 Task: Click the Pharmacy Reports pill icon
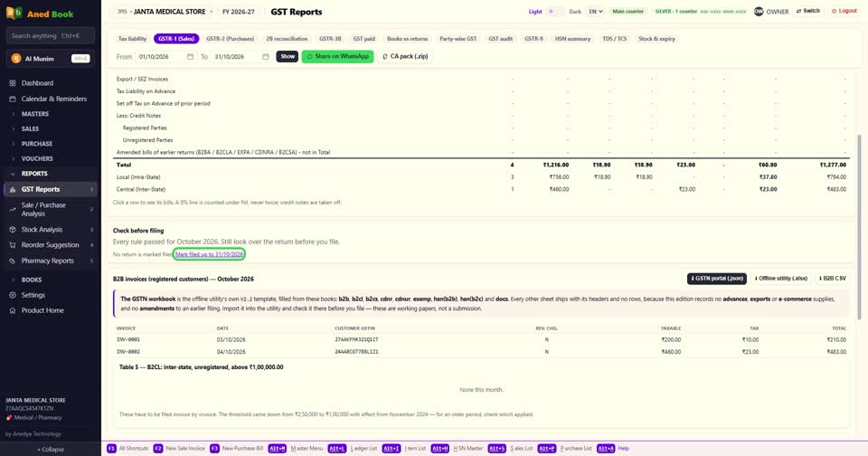click(12, 261)
